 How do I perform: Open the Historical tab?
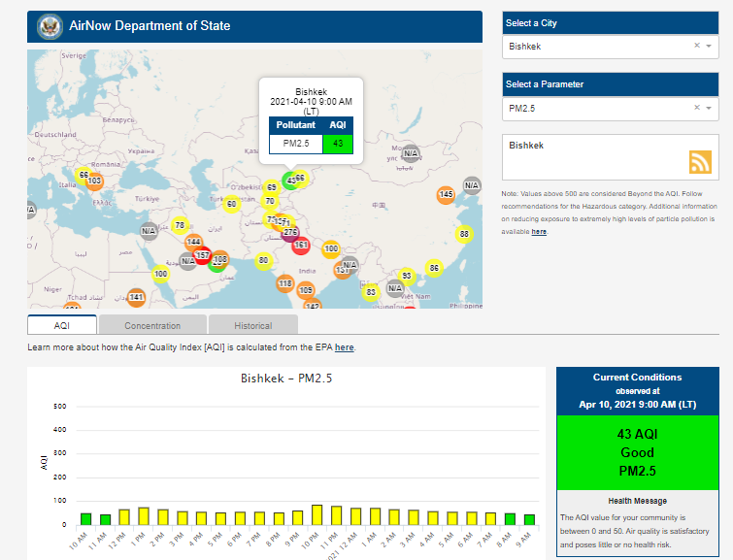pyautogui.click(x=252, y=325)
